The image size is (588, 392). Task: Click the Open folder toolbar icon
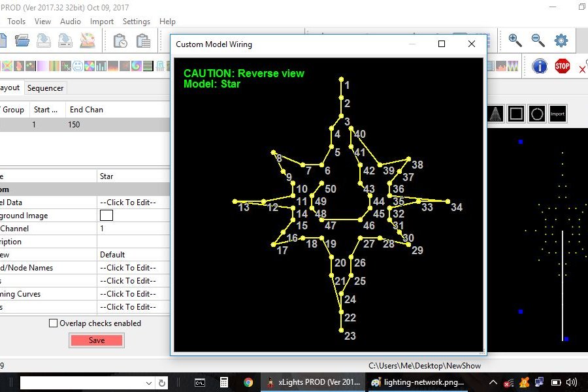click(22, 40)
